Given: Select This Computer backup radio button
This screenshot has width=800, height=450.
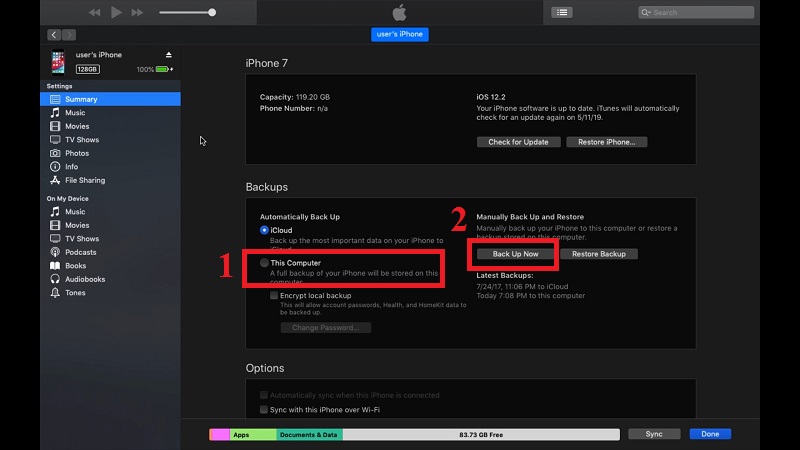Looking at the screenshot, I should click(264, 263).
